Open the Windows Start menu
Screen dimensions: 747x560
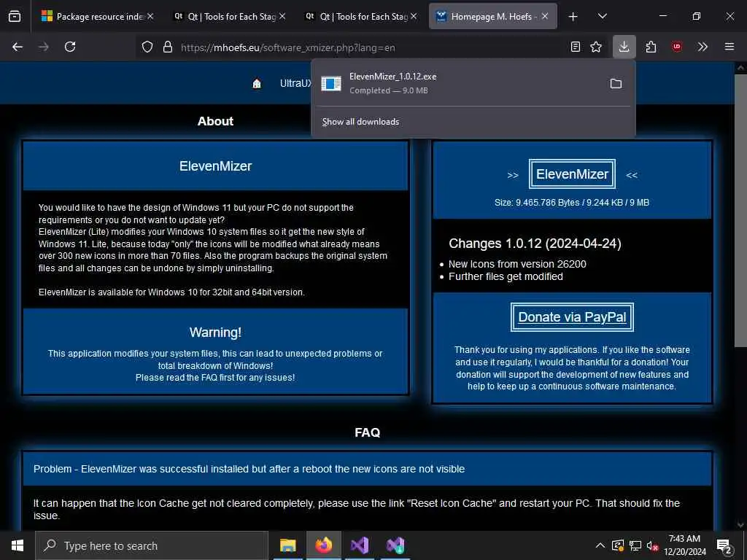[x=18, y=545]
